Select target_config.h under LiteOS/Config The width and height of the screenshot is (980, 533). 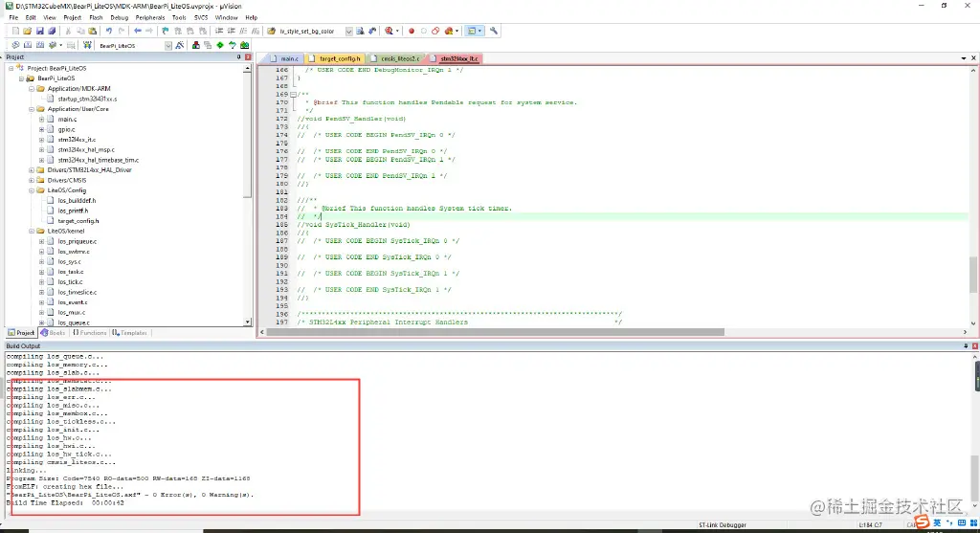point(78,221)
